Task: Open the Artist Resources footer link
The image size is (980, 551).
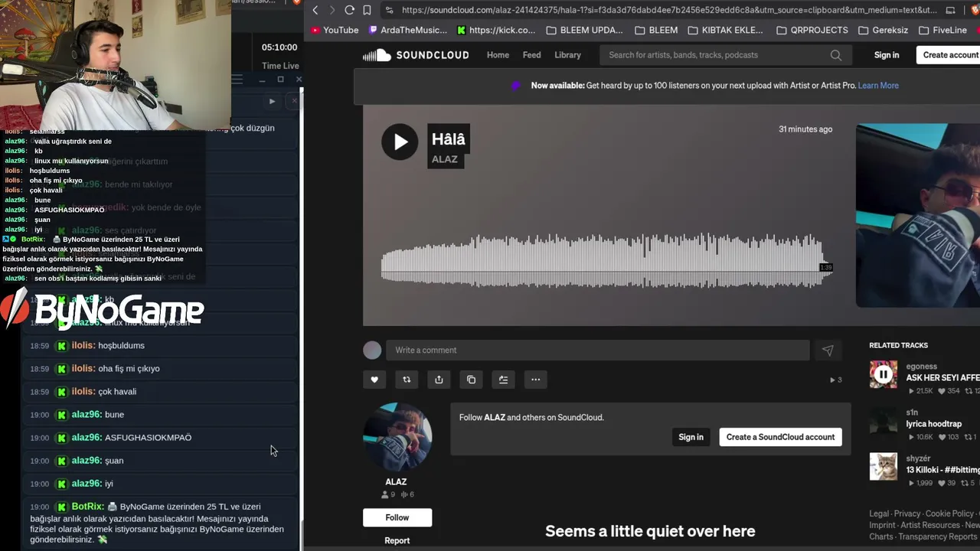Action: [x=930, y=525]
